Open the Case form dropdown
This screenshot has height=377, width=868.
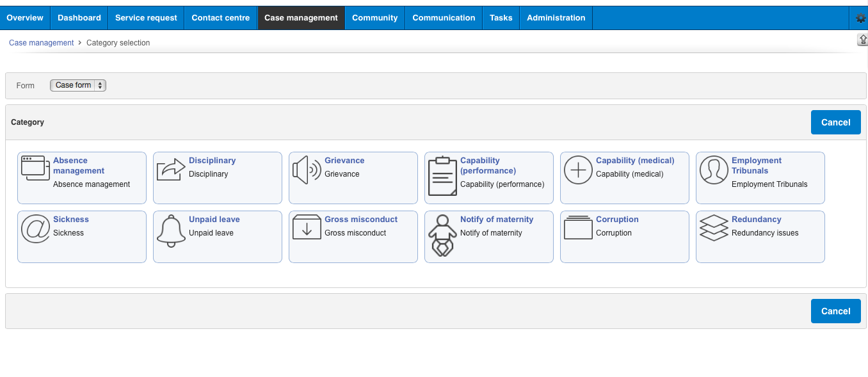(77, 85)
